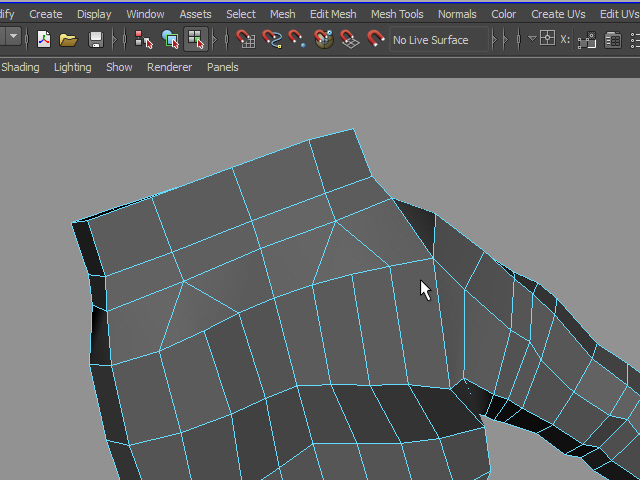This screenshot has height=480, width=640.
Task: Open the Mesh Tools menu
Action: [397, 14]
